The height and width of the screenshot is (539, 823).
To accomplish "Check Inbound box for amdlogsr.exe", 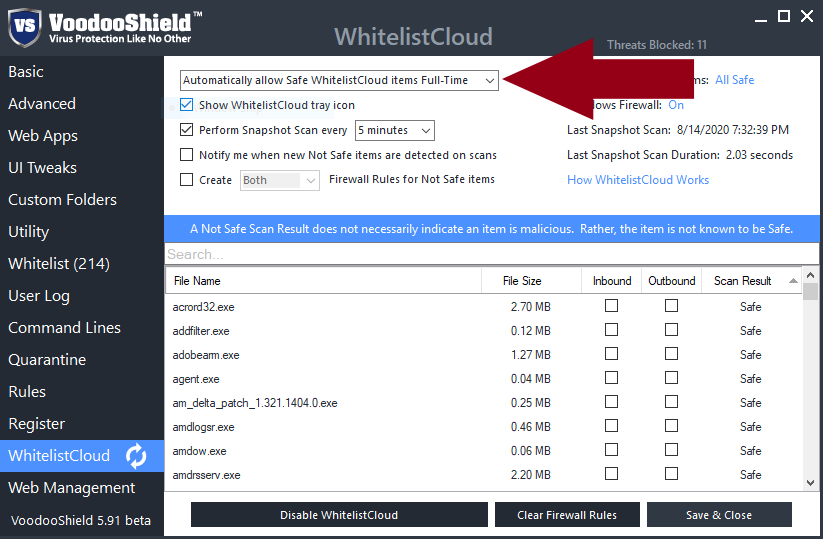I will (x=611, y=426).
